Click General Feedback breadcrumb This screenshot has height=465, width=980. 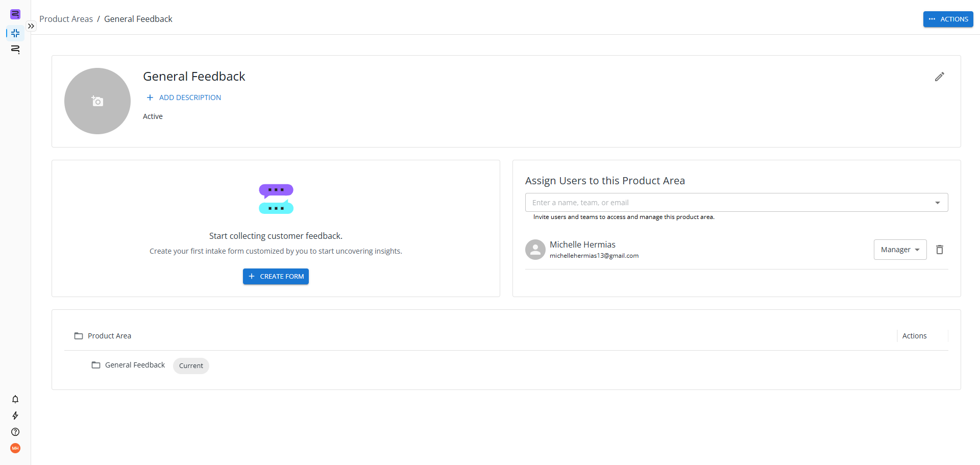(138, 19)
